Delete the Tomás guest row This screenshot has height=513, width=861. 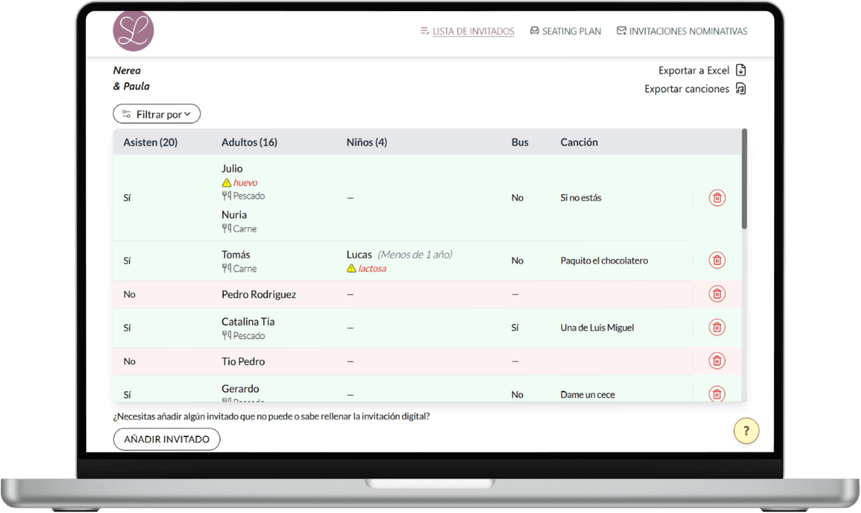pos(717,260)
